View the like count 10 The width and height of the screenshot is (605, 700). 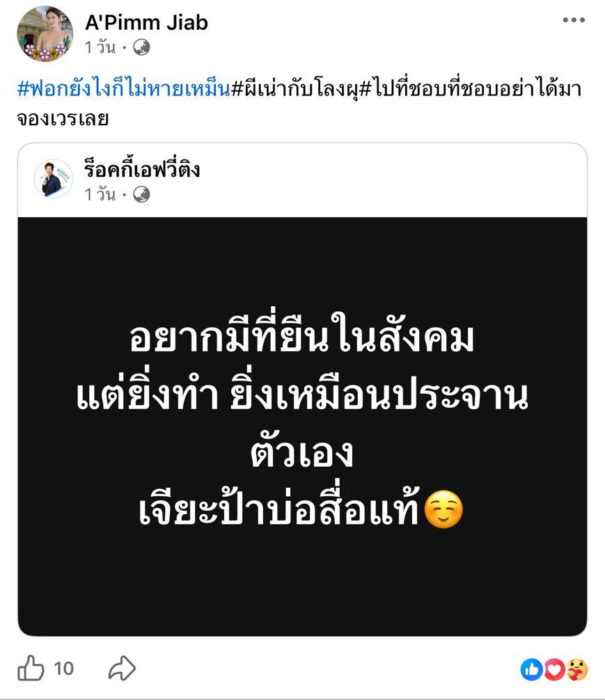[x=64, y=668]
